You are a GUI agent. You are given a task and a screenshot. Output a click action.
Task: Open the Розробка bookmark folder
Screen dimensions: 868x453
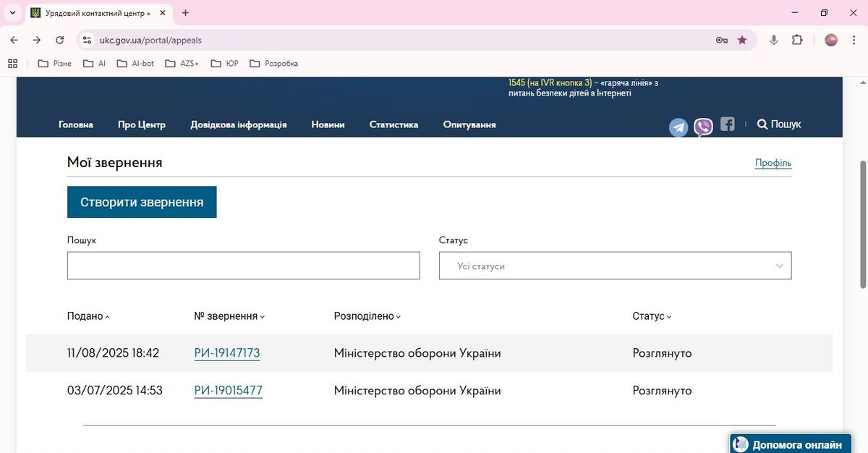point(274,63)
